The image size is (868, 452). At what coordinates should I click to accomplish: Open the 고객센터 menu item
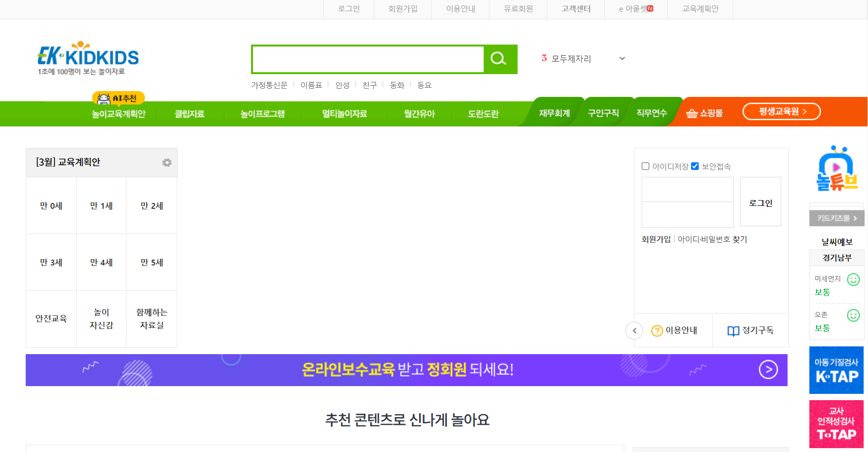click(x=576, y=9)
